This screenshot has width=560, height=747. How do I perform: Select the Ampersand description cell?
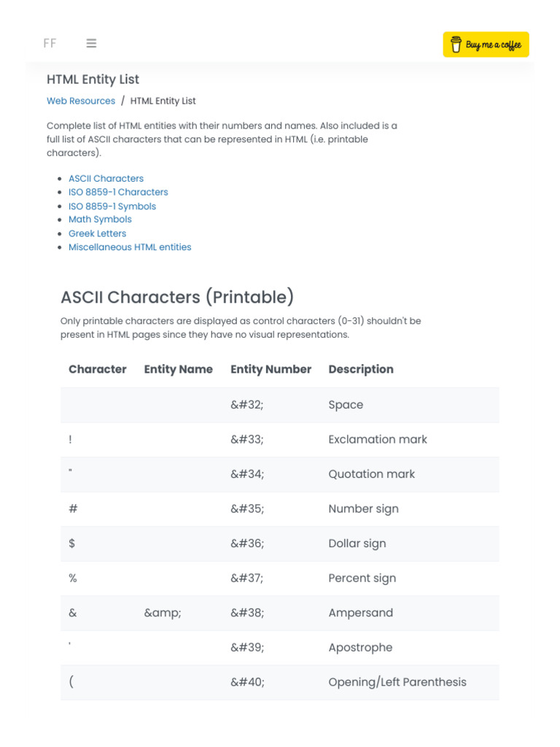coord(360,613)
